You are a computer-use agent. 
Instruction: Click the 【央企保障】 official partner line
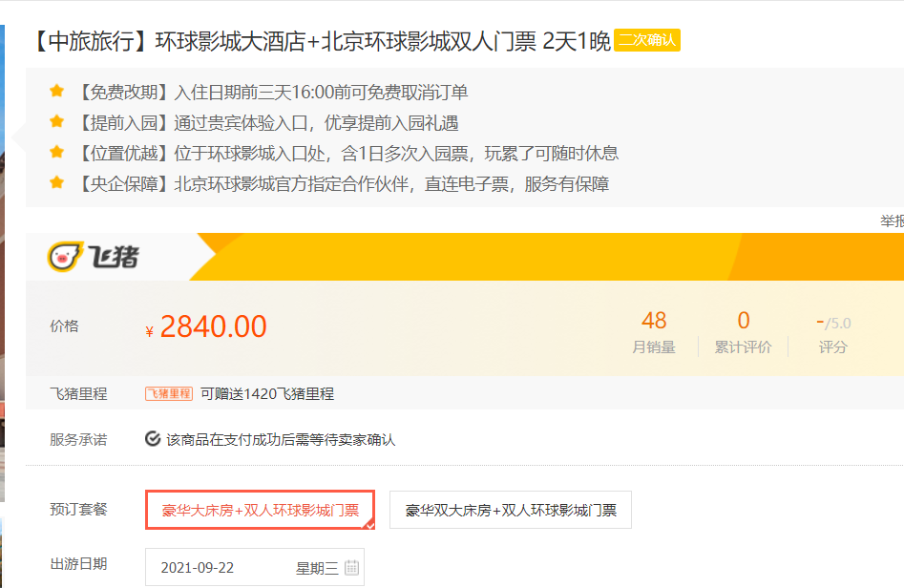coord(342,184)
